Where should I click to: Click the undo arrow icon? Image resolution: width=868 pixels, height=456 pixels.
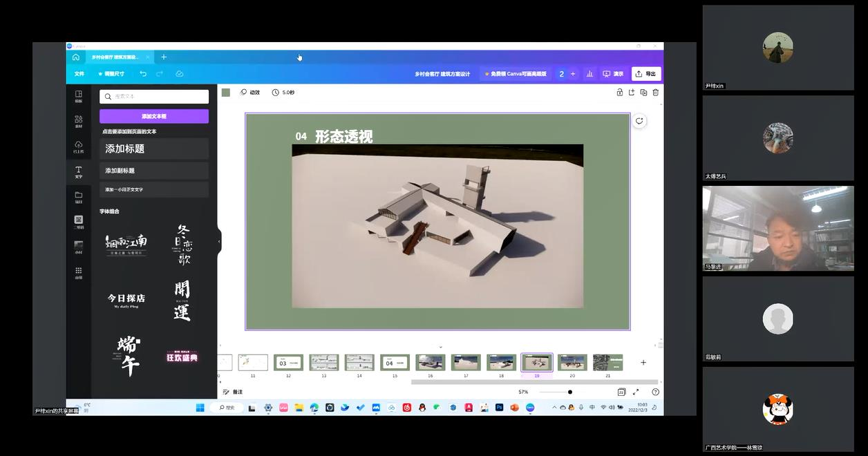[143, 74]
